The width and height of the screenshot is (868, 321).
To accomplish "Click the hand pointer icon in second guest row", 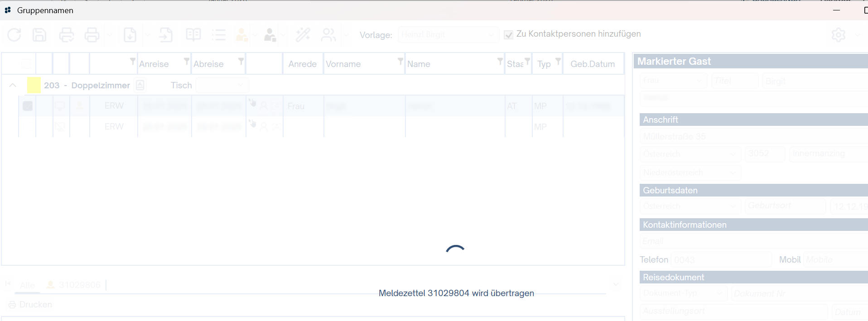I will [252, 124].
